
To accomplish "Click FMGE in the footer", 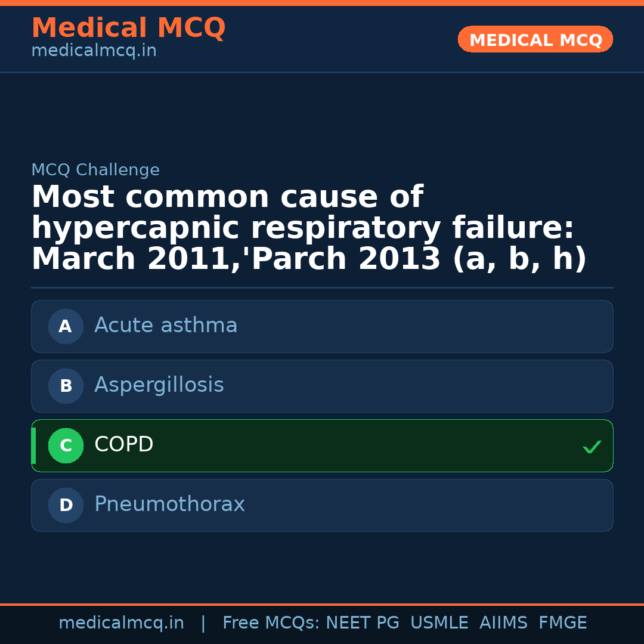I will point(562,623).
